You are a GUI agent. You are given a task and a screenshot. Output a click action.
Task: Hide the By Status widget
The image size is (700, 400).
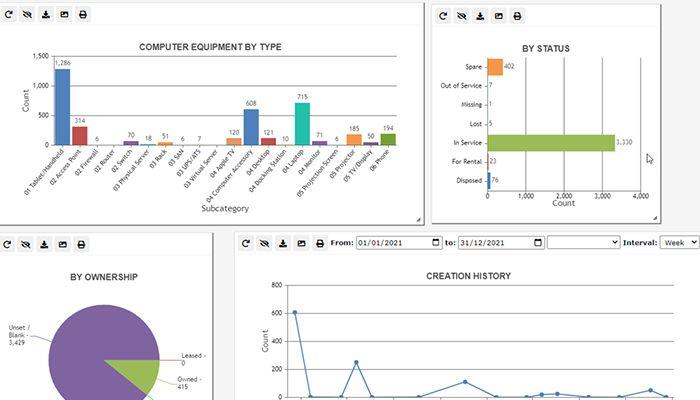(462, 16)
